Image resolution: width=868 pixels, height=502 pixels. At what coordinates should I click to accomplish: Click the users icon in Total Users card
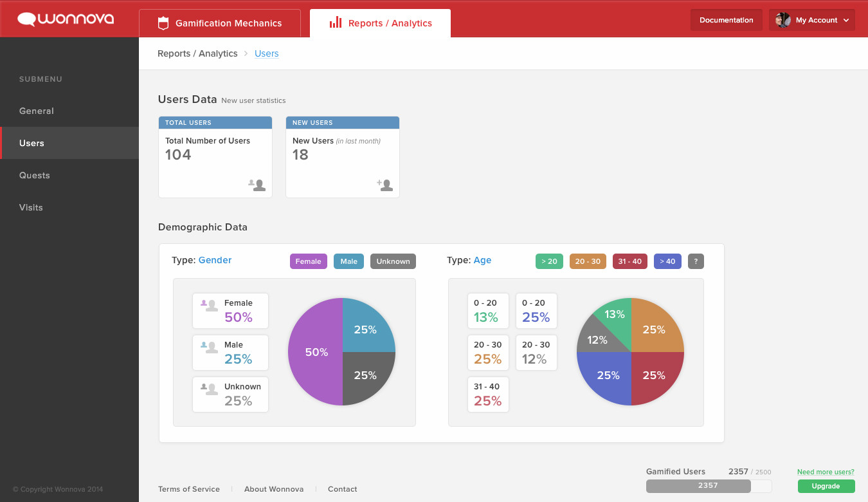coord(257,185)
